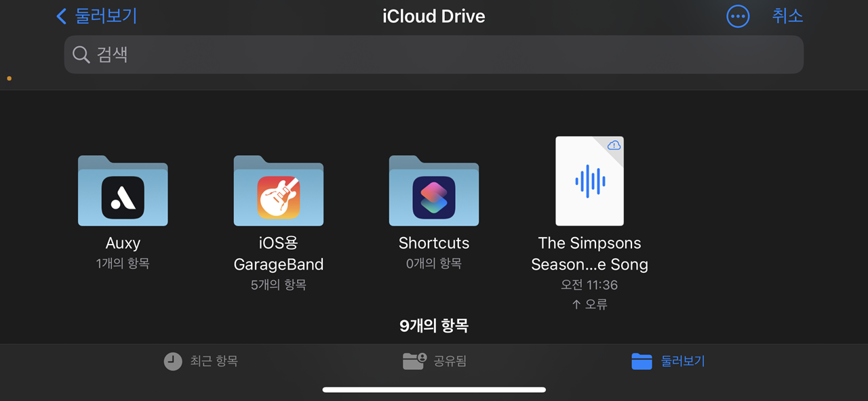Tap the home indicator bar
Image resolution: width=868 pixels, height=401 pixels.
coord(434,389)
